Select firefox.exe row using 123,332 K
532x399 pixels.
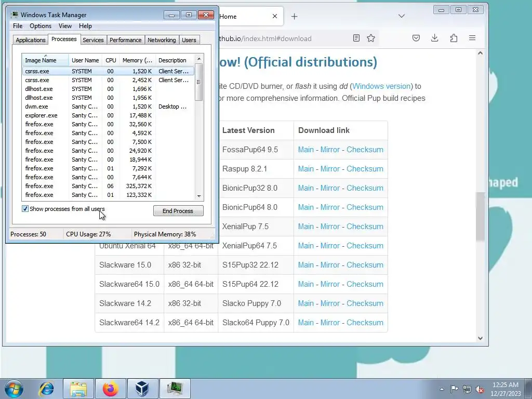[x=108, y=195]
